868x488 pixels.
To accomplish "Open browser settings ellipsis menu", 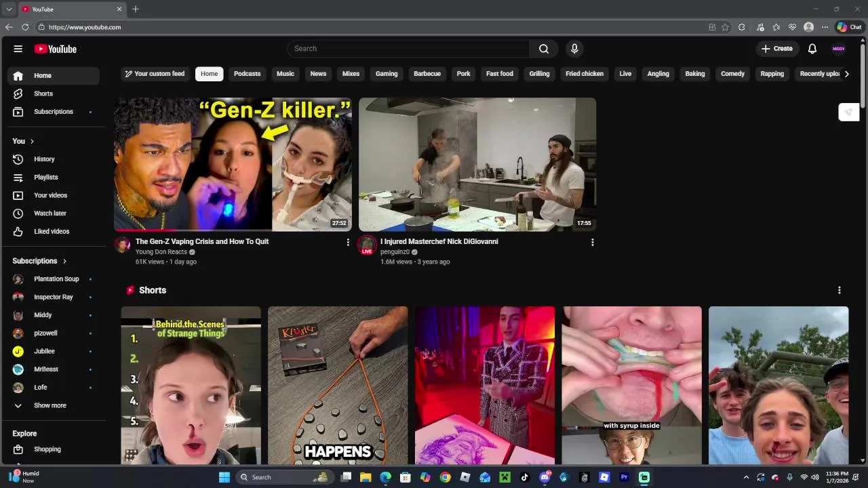I will tap(825, 27).
